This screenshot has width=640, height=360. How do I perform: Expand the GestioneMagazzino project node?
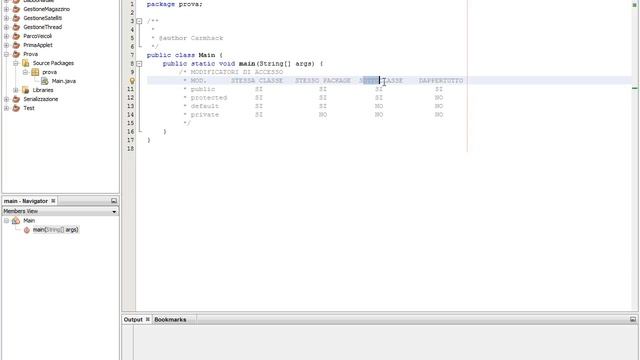pos(7,9)
